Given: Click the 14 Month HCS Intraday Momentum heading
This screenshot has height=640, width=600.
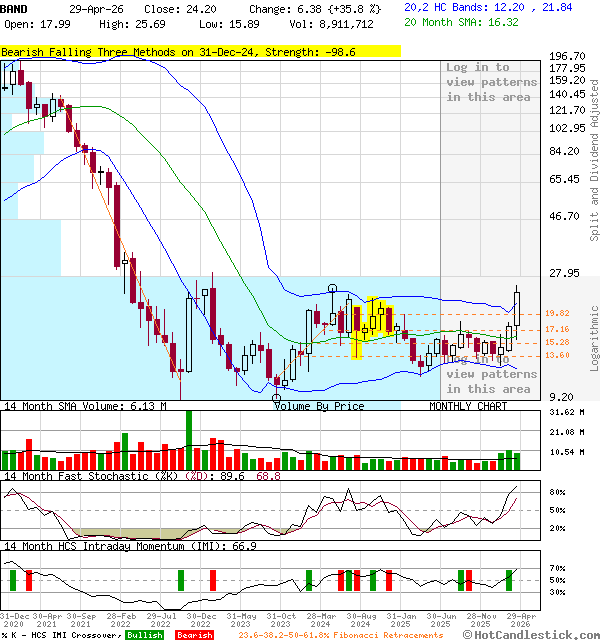Looking at the screenshot, I should 130,546.
